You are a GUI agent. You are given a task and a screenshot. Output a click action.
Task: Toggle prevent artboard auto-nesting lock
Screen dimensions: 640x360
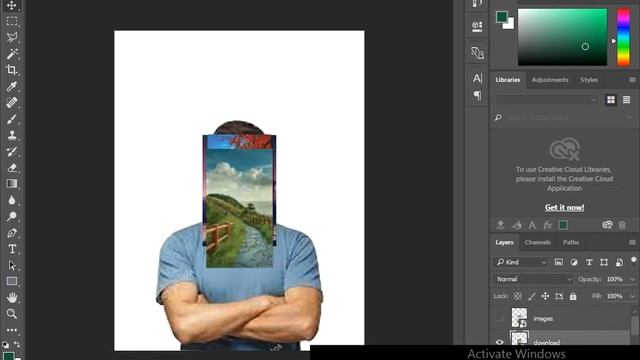coord(559,296)
